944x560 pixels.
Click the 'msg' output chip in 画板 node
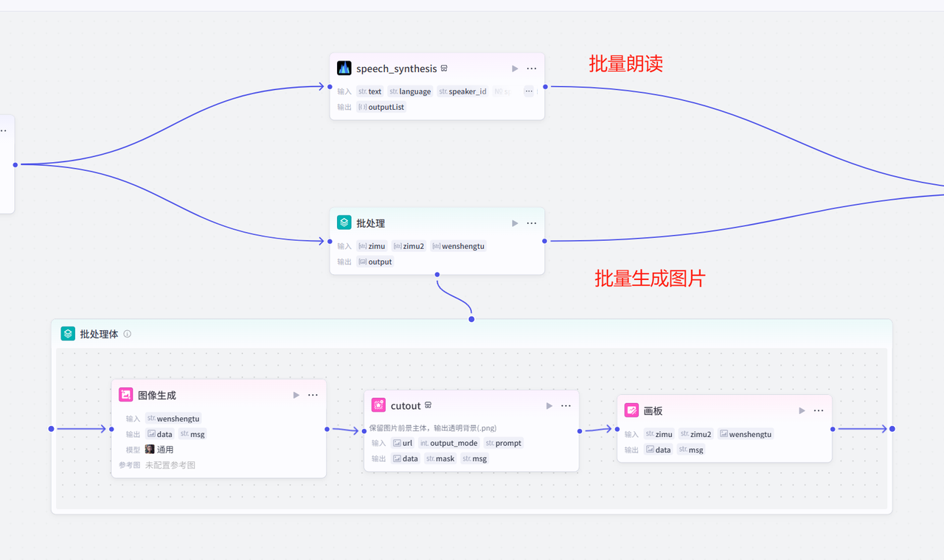(x=691, y=449)
